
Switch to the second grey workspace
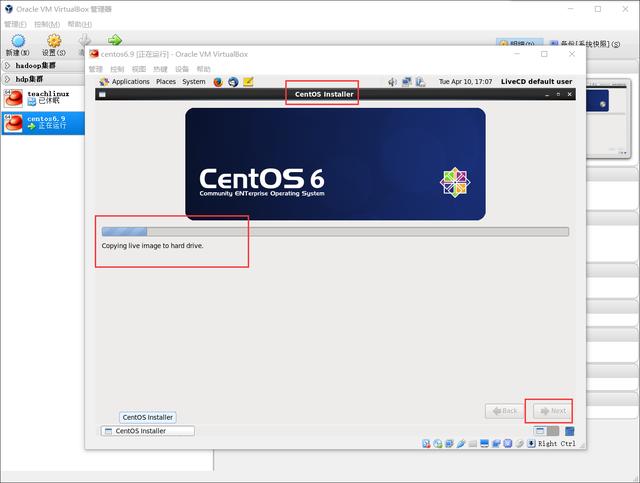tap(553, 431)
